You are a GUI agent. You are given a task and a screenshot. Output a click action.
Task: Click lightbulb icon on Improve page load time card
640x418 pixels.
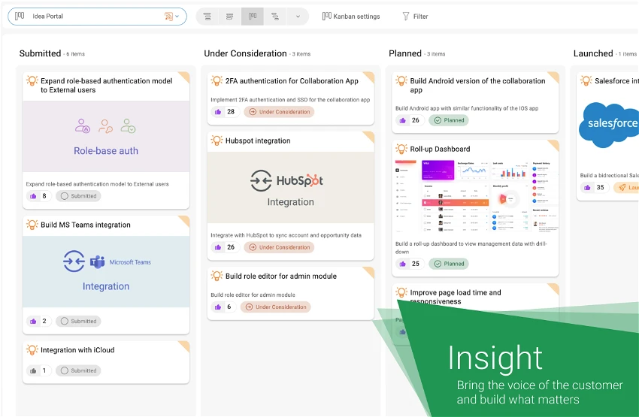click(401, 292)
